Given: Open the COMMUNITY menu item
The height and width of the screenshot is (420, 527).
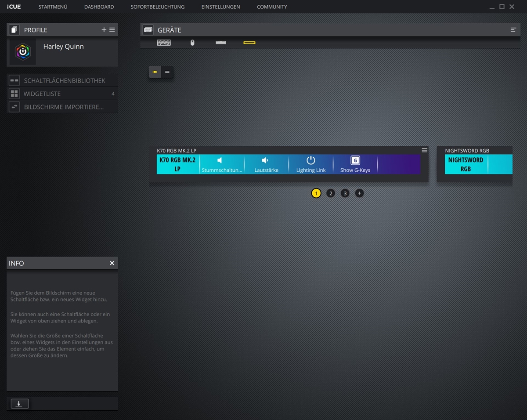Looking at the screenshot, I should [272, 7].
